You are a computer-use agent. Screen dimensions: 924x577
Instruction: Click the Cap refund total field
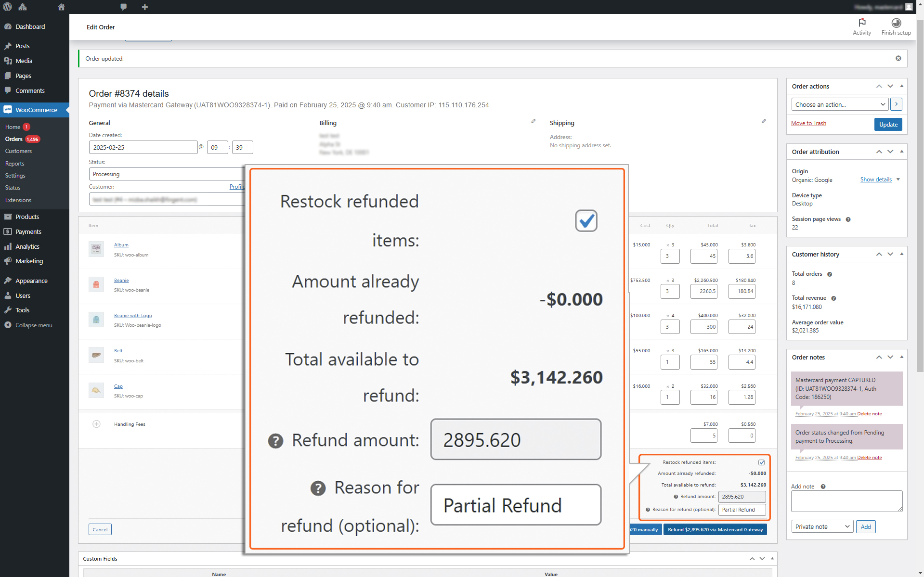703,397
